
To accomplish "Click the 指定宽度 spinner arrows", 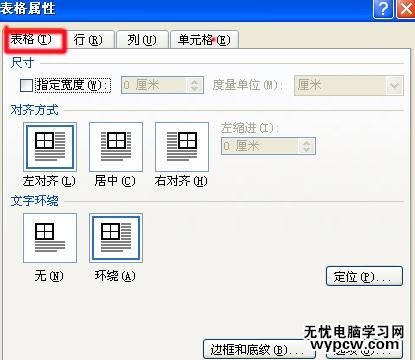I will click(x=195, y=85).
